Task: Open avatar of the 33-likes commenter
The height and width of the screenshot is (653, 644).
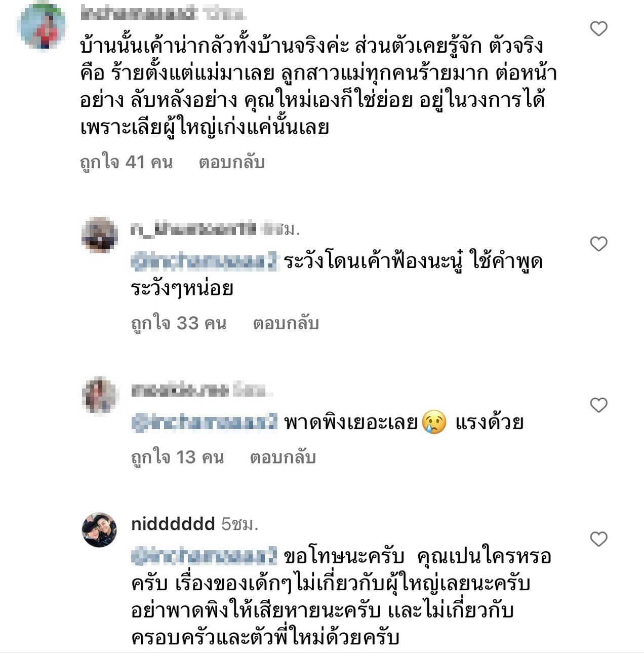Action: tap(99, 235)
